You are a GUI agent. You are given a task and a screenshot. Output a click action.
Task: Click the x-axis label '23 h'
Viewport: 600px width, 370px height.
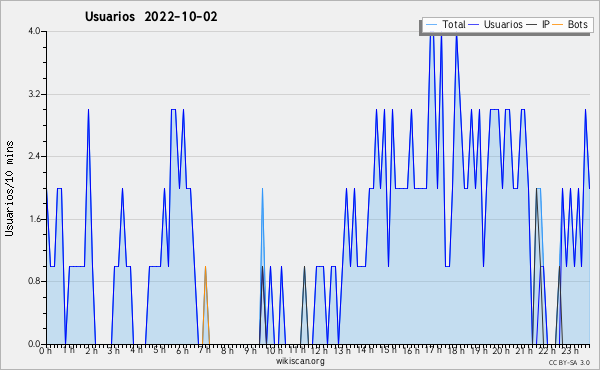tap(570, 350)
